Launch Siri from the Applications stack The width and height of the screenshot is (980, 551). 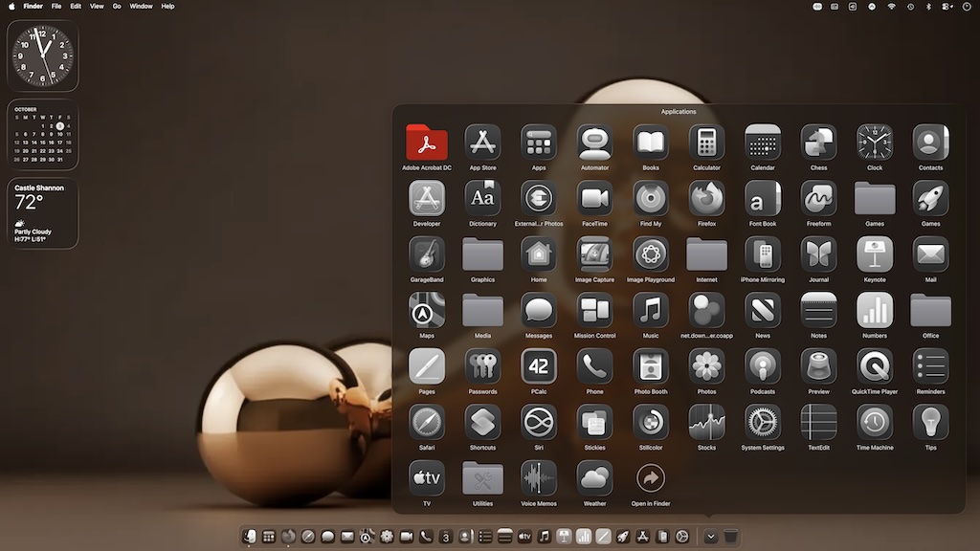tap(539, 422)
